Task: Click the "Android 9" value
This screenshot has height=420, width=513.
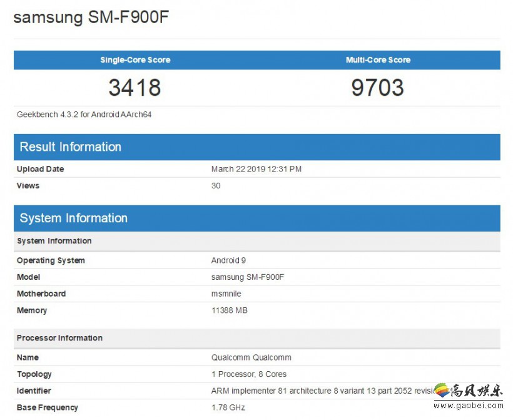Action: click(x=229, y=260)
